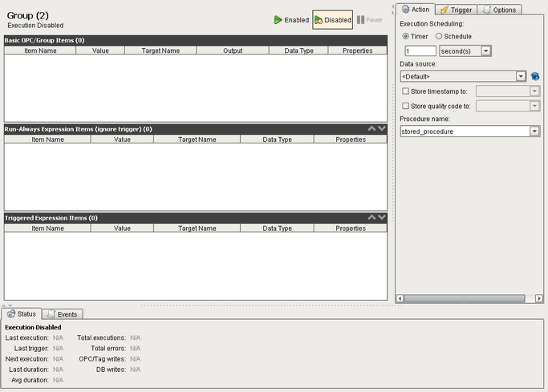Click Item Name header in Basic OPC items
This screenshot has width=548, height=392.
click(x=40, y=51)
